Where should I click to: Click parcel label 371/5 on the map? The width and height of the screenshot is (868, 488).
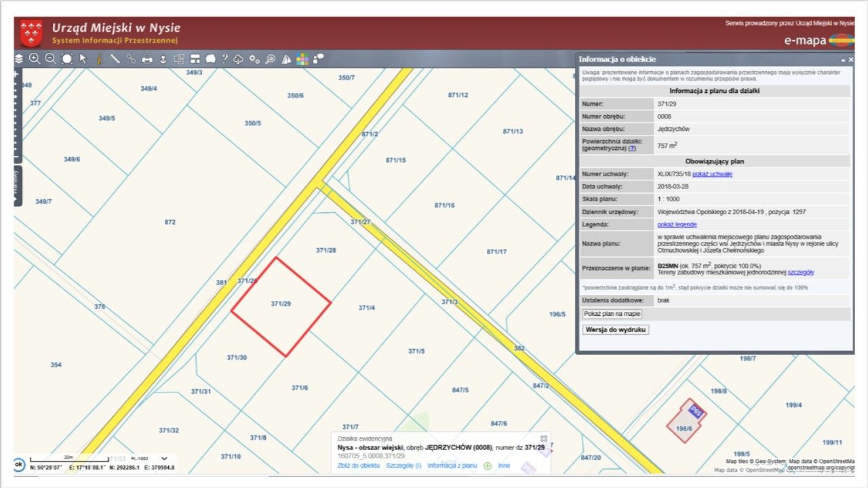point(416,351)
